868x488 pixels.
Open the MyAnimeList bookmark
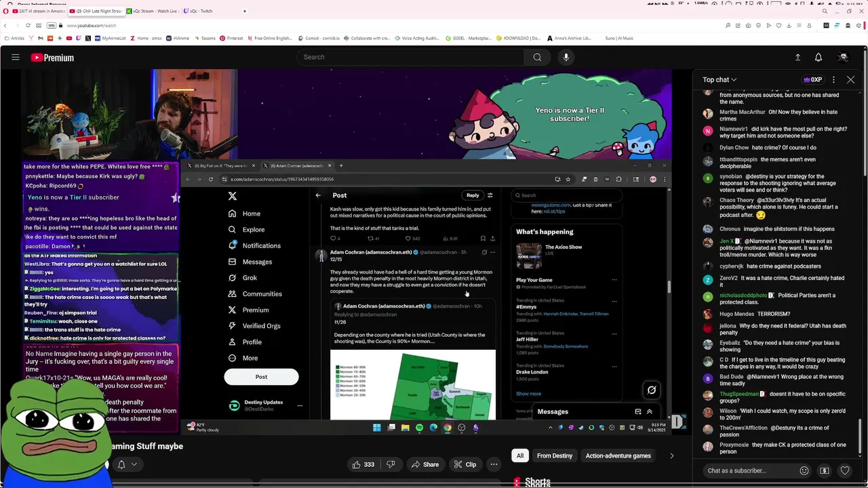[111, 38]
